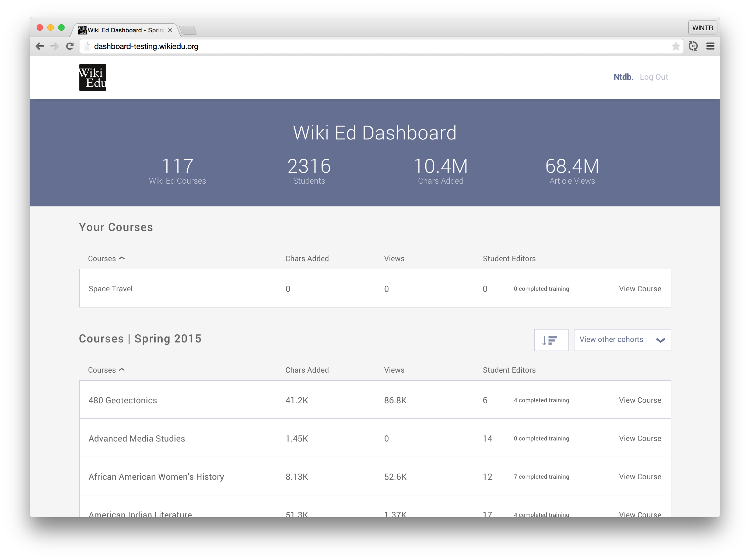The width and height of the screenshot is (750, 560).
Task: Click the browser back arrow
Action: 40,46
